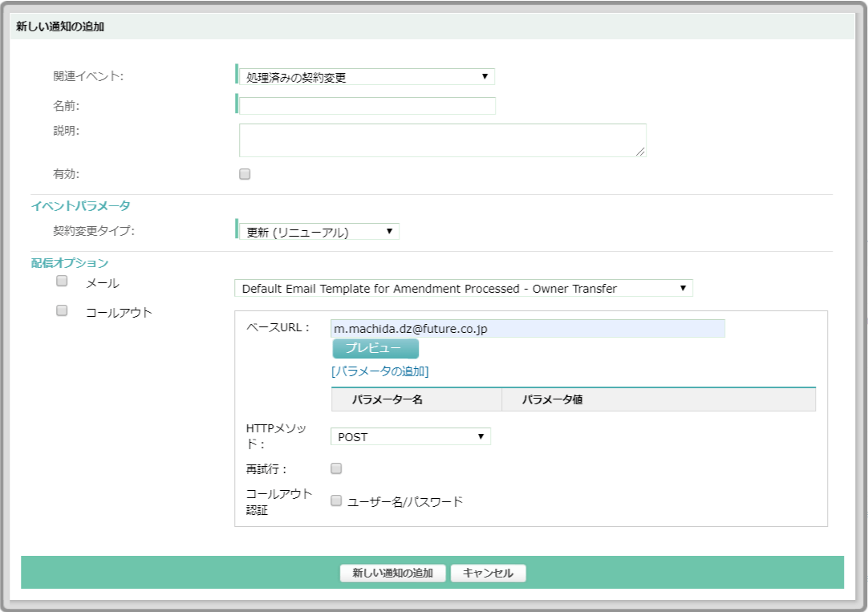Click the 新しい通知の追加 submit button

392,573
